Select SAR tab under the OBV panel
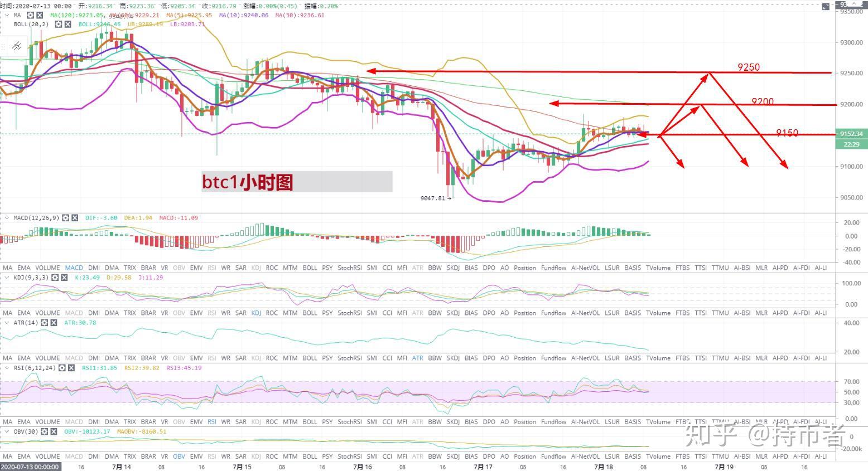The image size is (868, 471). 241,457
